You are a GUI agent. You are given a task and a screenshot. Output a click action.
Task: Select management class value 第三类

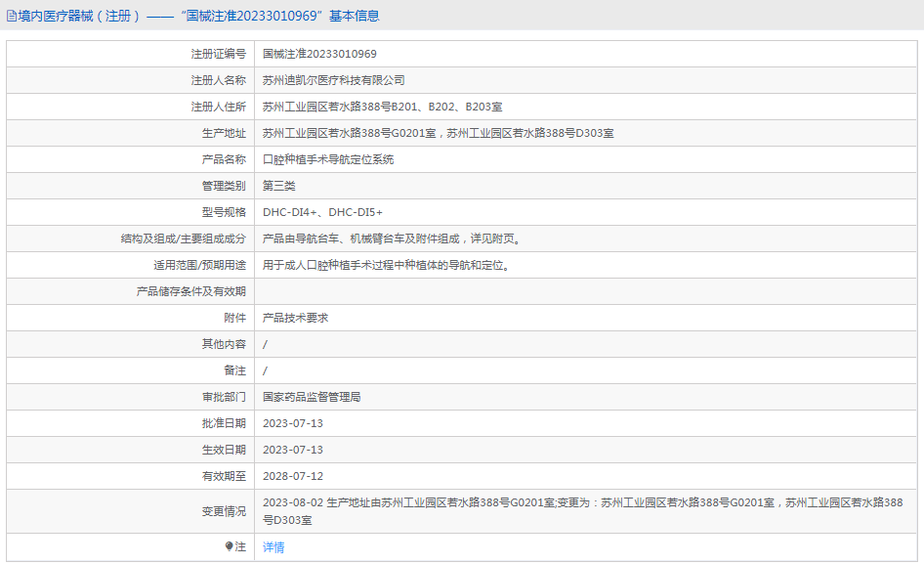(x=278, y=186)
